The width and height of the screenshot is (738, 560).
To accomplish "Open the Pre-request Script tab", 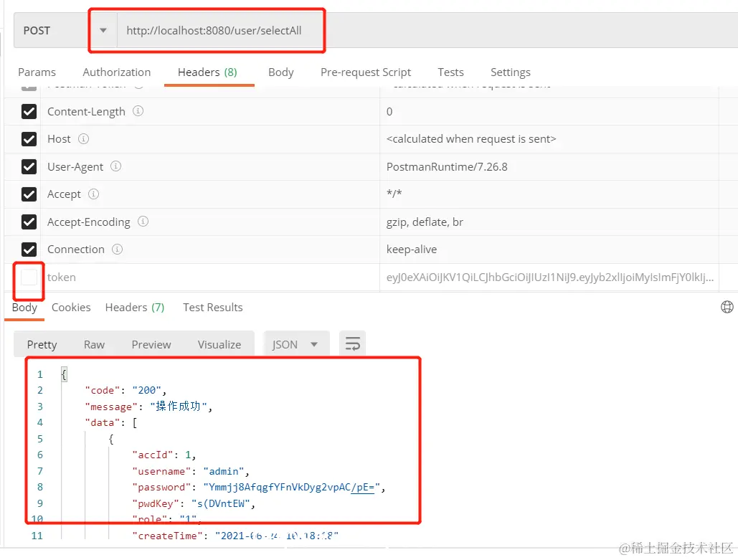I will 366,72.
